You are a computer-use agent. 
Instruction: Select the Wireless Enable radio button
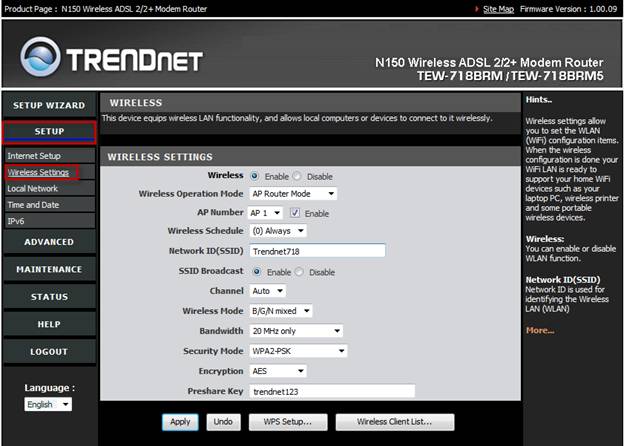254,176
